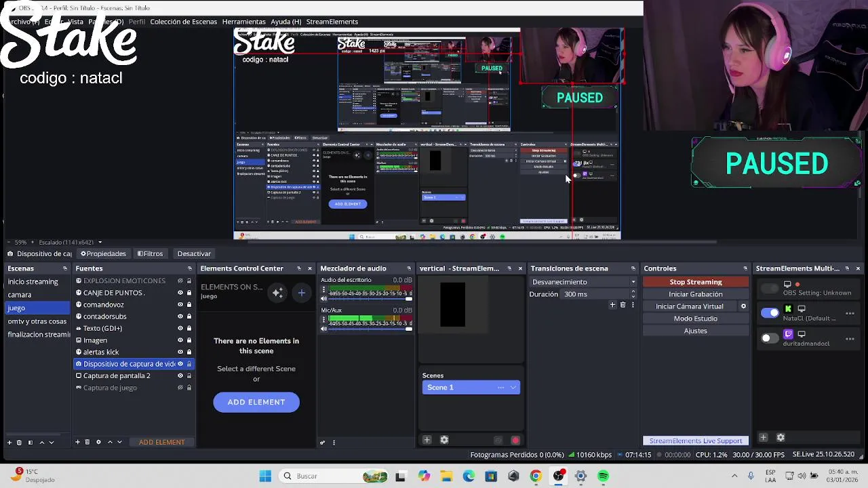Open vertical StreamElements panel settings gear
Viewport: 868px width, 488px height.
coord(444,440)
